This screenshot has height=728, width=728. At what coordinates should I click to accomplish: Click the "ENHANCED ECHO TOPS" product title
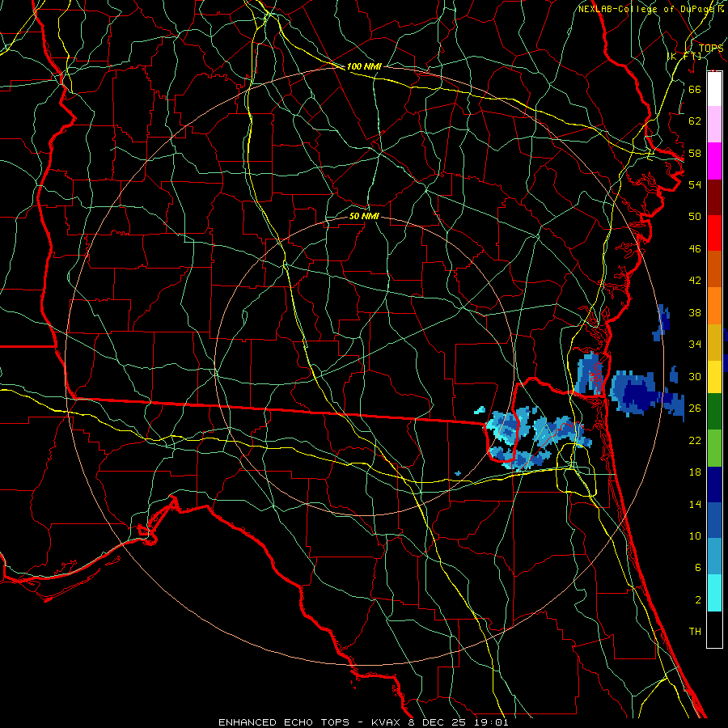click(x=284, y=722)
